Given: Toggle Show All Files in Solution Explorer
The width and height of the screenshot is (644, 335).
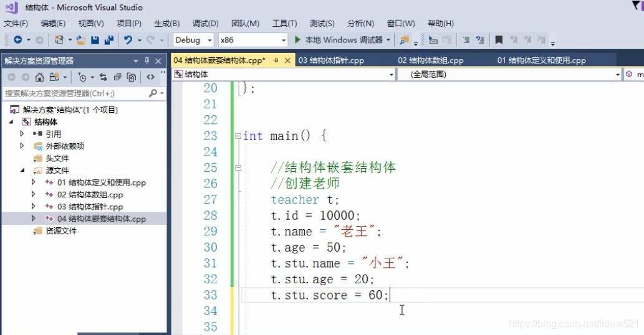Looking at the screenshot, I should pyautogui.click(x=132, y=77).
